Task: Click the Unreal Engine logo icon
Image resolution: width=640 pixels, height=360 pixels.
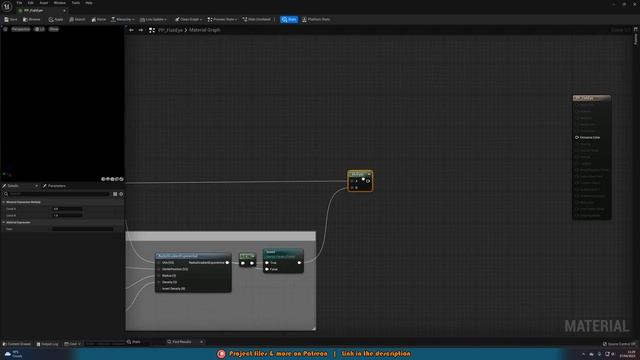Action: click(7, 6)
